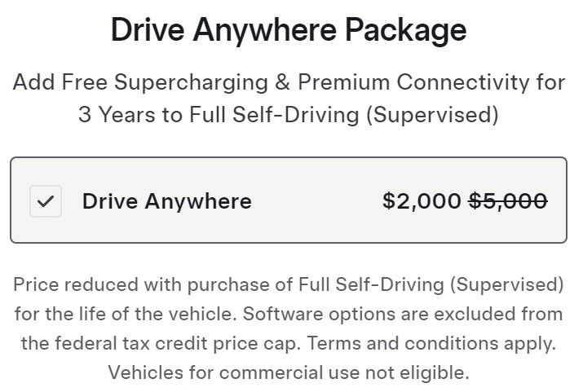Click the Drive Anywhere option label

click(x=166, y=201)
